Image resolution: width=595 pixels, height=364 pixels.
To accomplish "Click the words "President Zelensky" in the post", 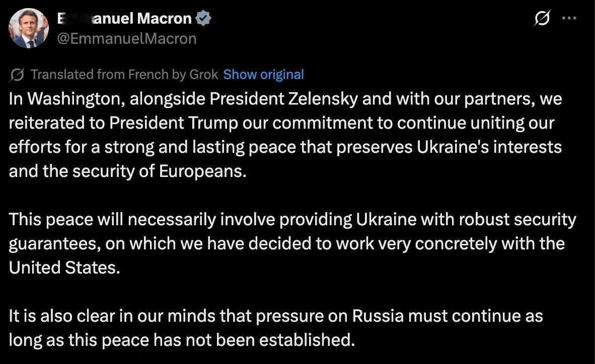I will pyautogui.click(x=284, y=99).
